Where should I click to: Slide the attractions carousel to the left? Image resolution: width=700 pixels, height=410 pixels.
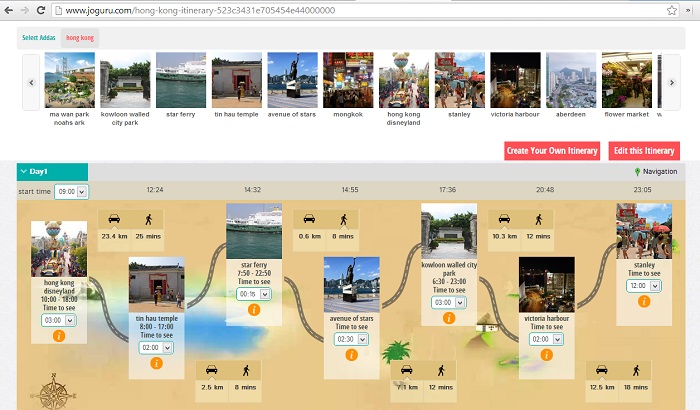[31, 82]
